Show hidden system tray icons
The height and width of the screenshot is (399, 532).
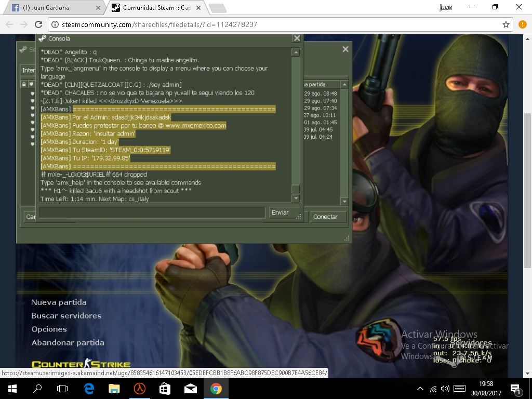click(420, 389)
